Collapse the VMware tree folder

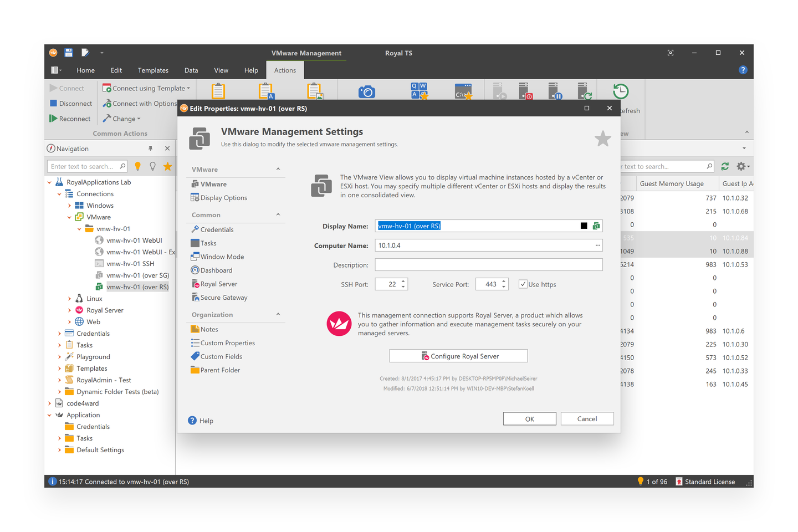click(x=69, y=217)
